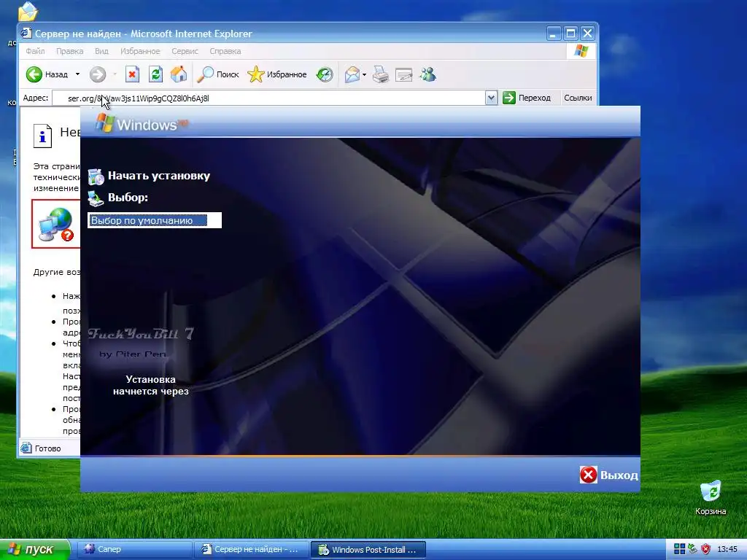Open the пуск Start button
Image resolution: width=747 pixels, height=560 pixels.
(x=35, y=550)
